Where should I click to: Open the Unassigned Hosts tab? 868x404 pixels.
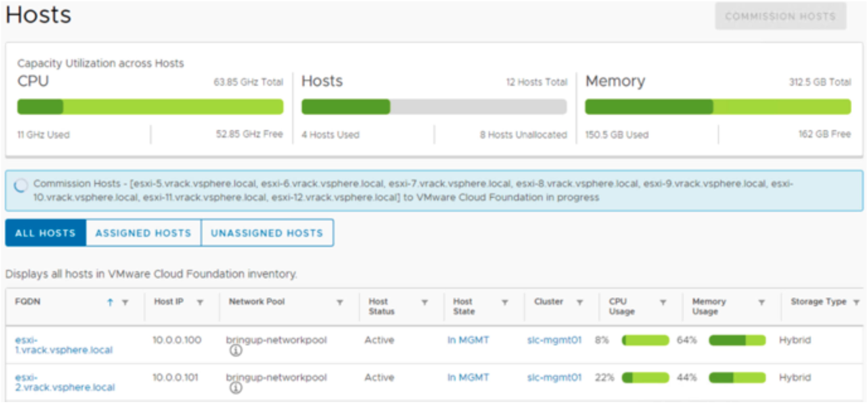tap(267, 233)
